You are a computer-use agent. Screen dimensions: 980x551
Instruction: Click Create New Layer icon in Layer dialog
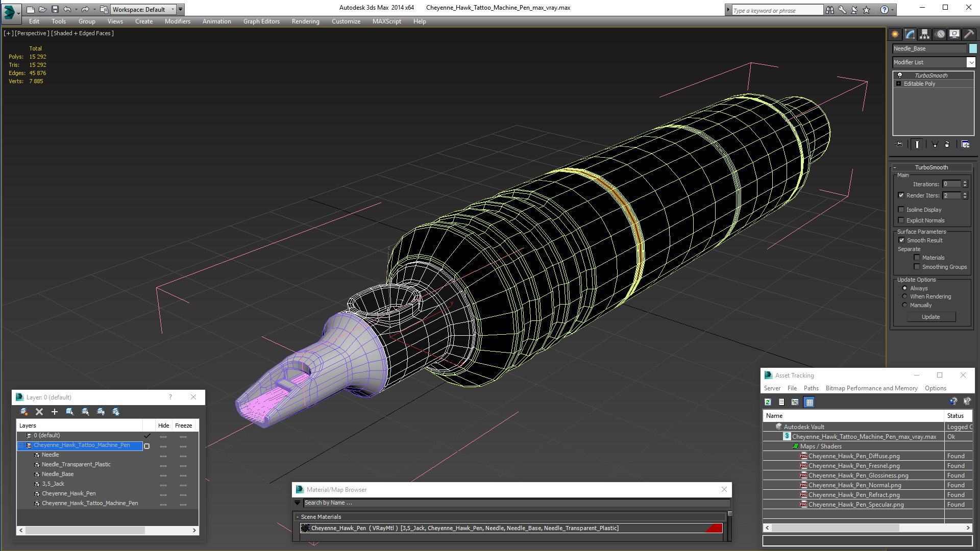click(23, 412)
